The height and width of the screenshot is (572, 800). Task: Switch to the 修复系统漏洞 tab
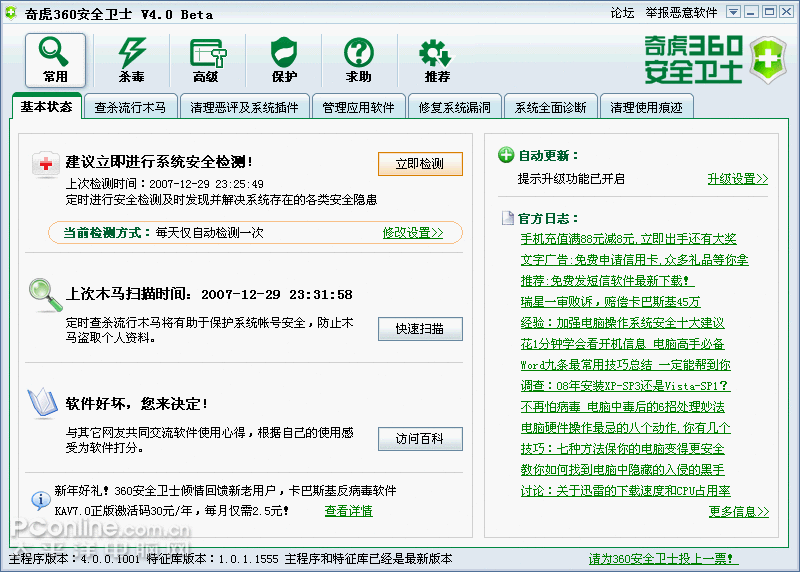pyautogui.click(x=455, y=107)
